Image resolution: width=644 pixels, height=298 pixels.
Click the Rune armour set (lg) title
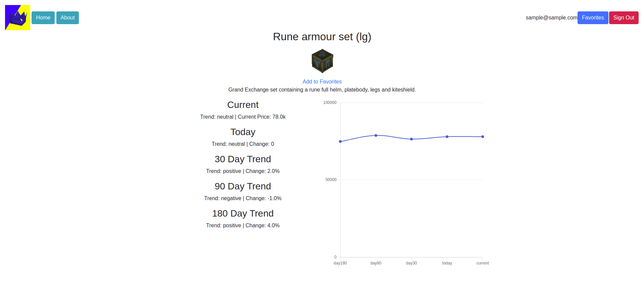pos(322,37)
